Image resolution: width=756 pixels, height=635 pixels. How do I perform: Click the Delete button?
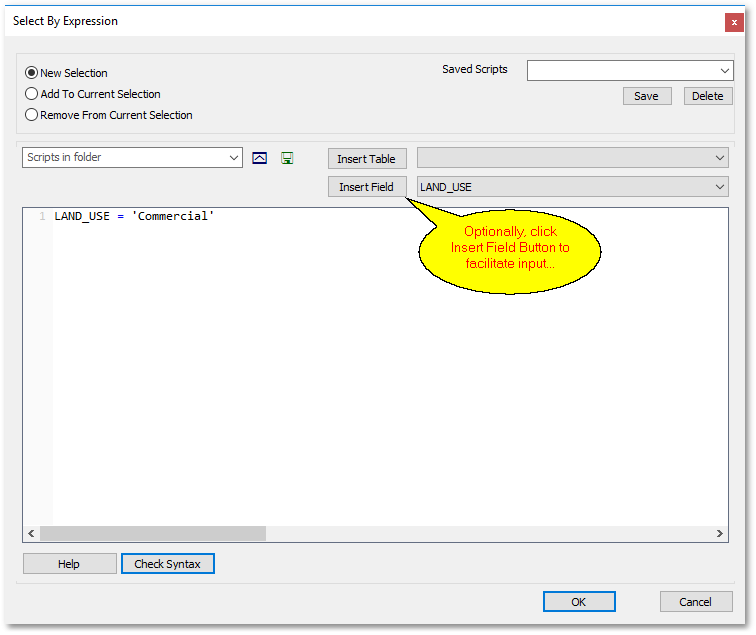coord(708,96)
